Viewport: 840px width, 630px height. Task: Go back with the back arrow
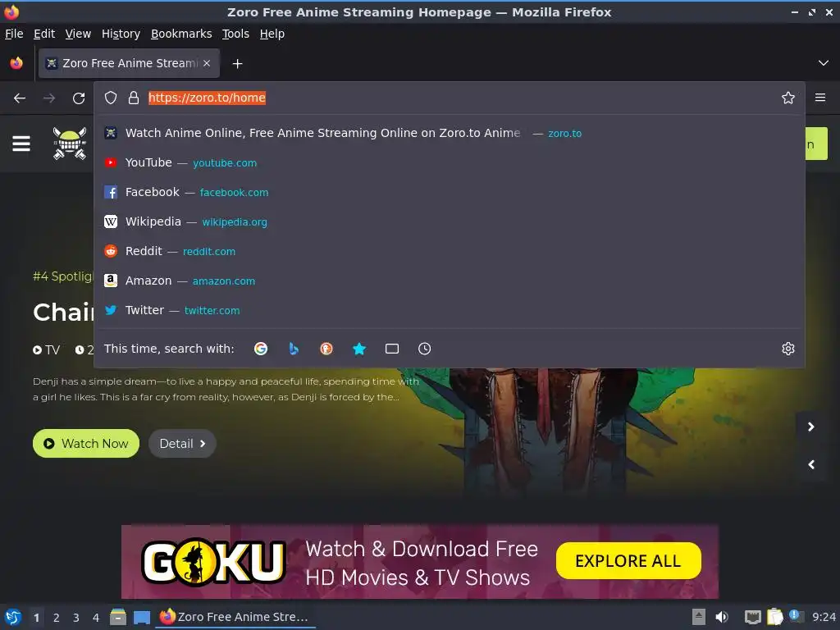click(20, 98)
